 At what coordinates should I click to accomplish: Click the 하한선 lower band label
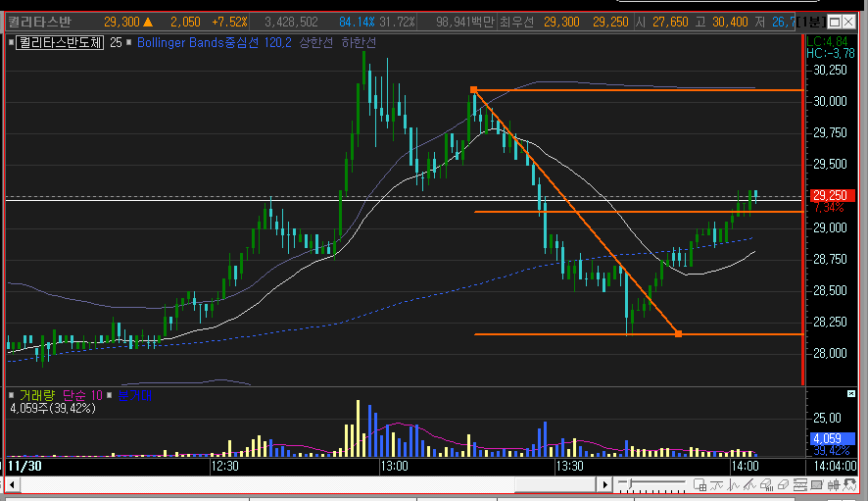359,43
